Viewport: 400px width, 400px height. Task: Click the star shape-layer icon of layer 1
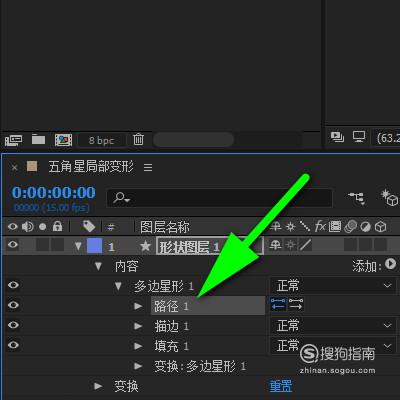click(145, 246)
